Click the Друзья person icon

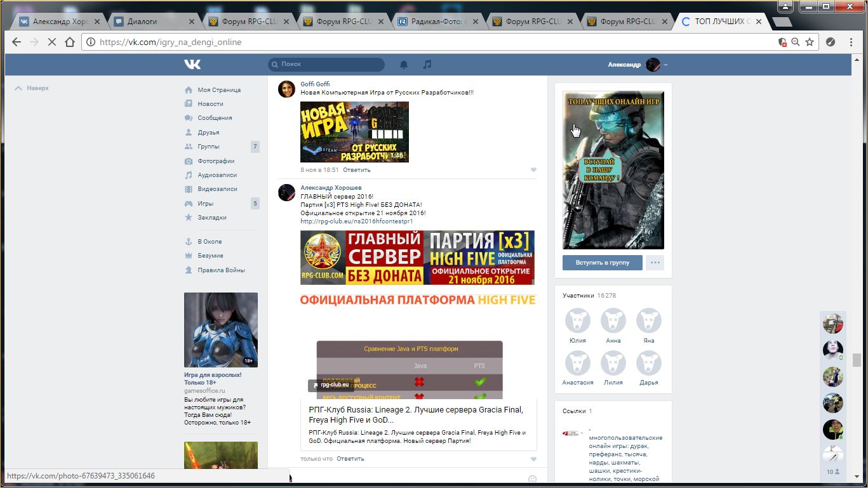coord(189,133)
